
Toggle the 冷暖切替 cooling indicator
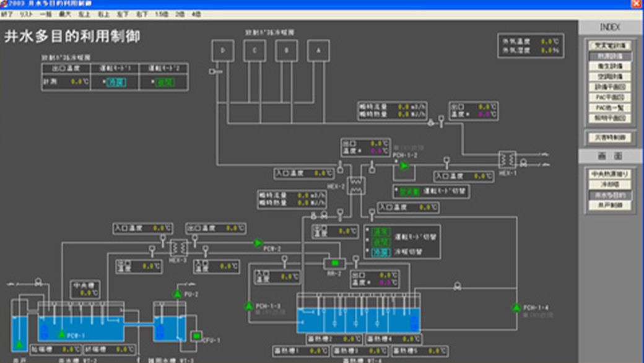[x=381, y=252]
